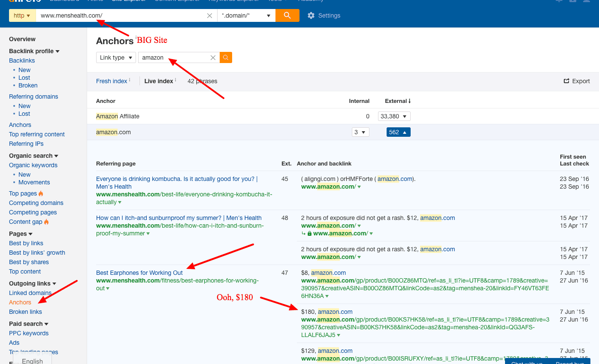Open the *.domain/* mode dropdown
The image size is (599, 364).
coord(246,15)
